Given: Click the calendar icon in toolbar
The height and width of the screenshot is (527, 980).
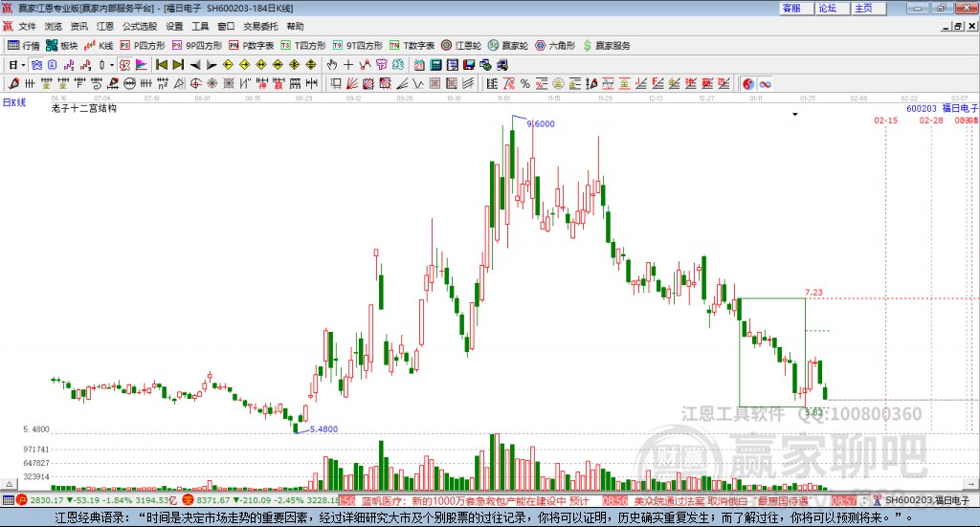Looking at the screenshot, I should [x=419, y=65].
